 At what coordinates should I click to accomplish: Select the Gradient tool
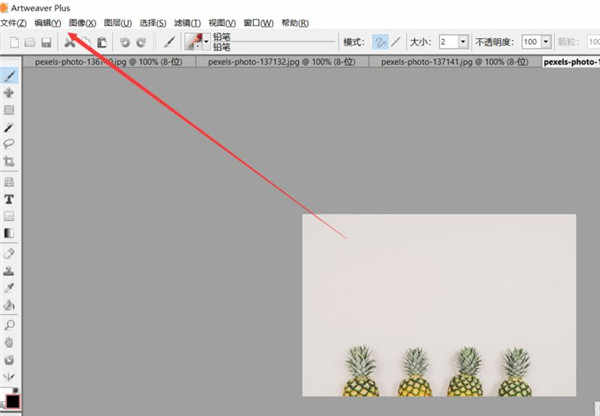click(9, 233)
